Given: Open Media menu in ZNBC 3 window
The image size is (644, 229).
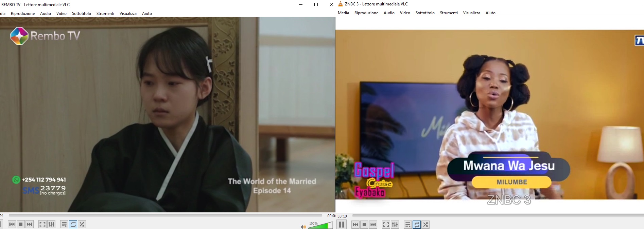Looking at the screenshot, I should click(x=343, y=13).
